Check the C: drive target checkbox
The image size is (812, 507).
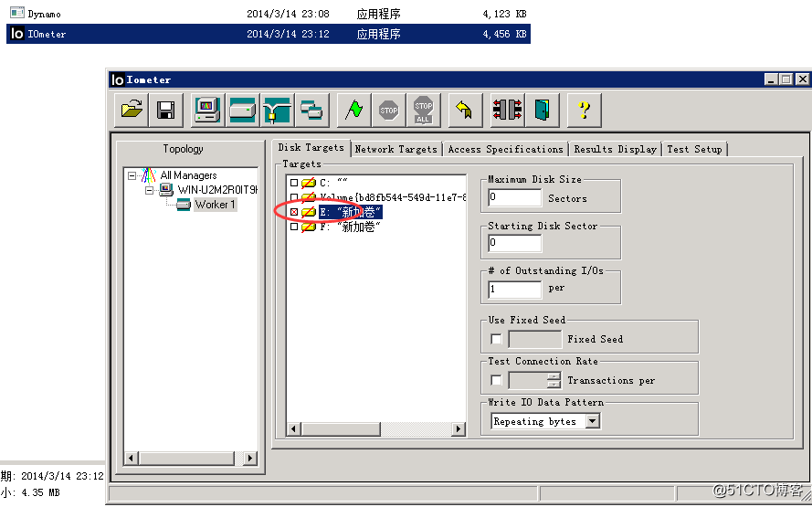pos(294,183)
